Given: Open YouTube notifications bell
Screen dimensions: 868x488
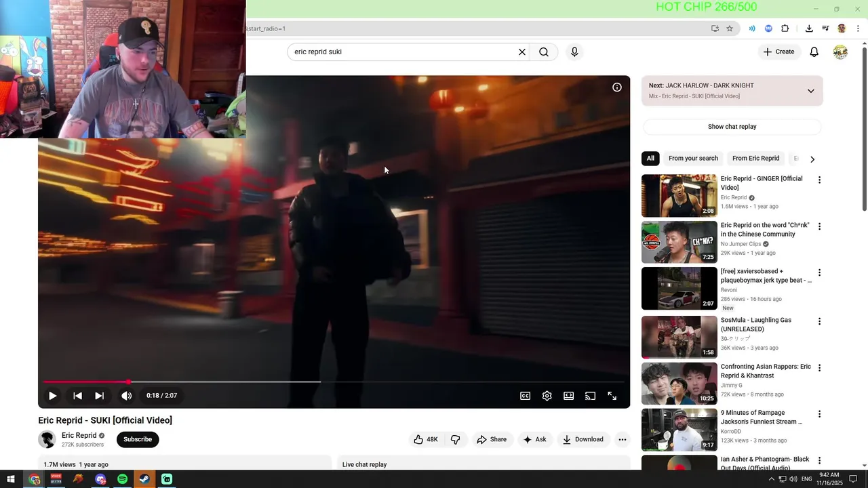Looking at the screenshot, I should coord(814,52).
